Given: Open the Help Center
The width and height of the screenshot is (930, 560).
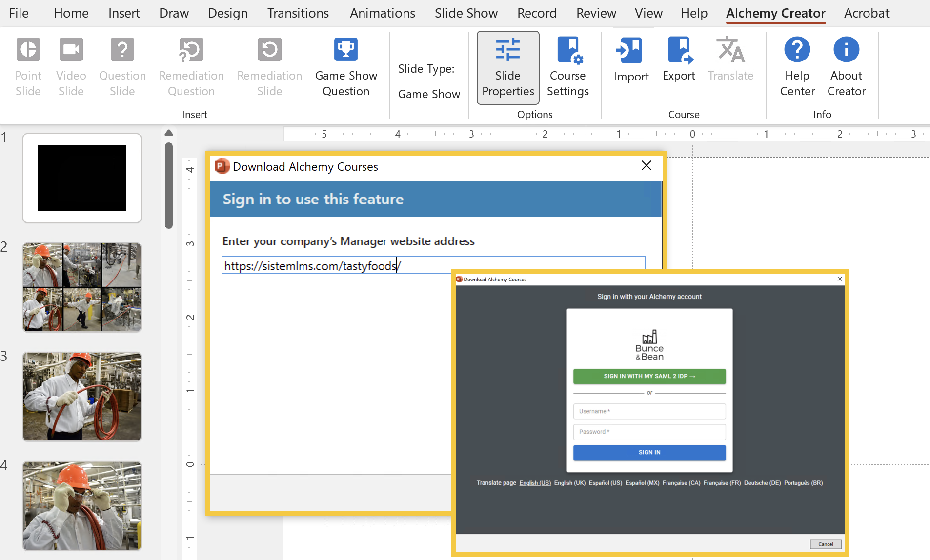Looking at the screenshot, I should pyautogui.click(x=797, y=67).
